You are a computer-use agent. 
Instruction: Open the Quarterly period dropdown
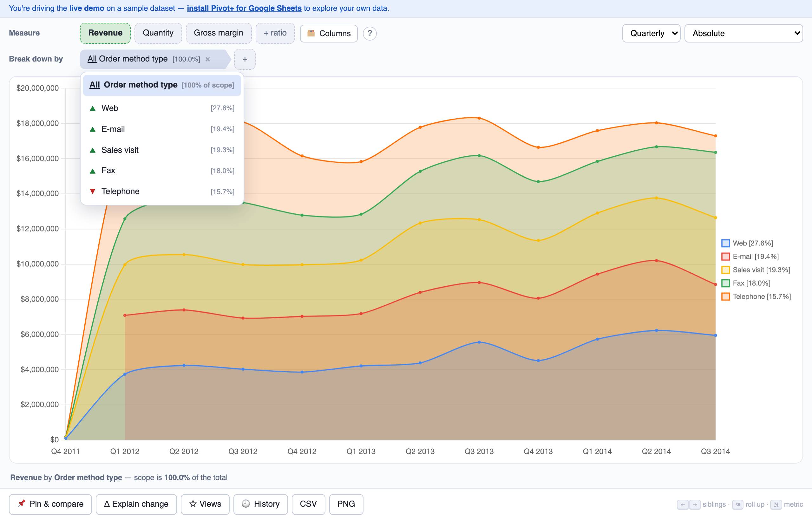point(651,33)
